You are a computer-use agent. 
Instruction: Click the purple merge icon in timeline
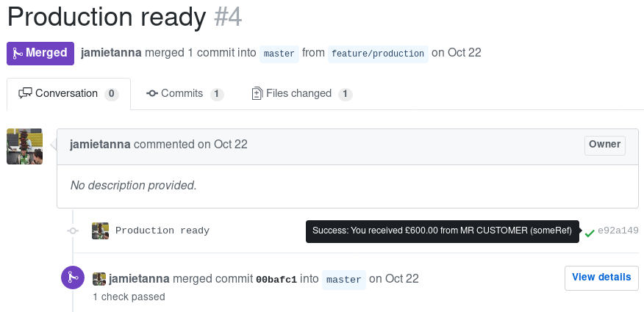[73, 277]
